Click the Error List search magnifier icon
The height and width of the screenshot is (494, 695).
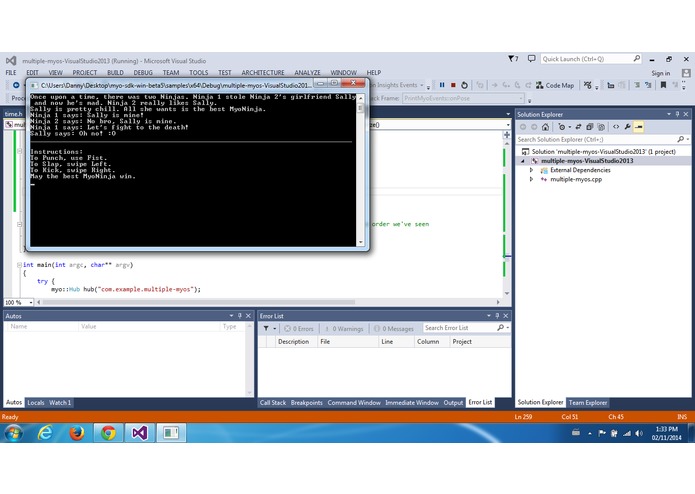coord(500,328)
